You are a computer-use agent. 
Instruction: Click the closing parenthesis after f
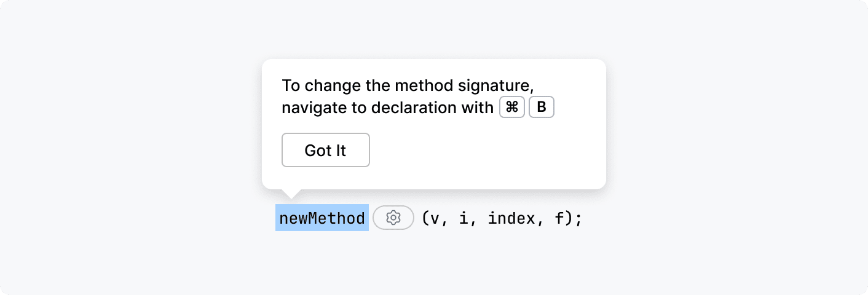[x=569, y=218]
